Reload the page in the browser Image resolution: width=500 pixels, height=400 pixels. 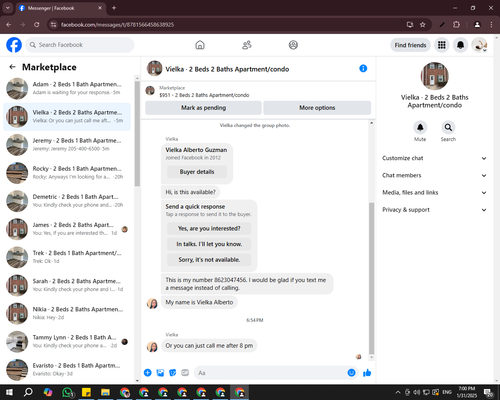37,25
